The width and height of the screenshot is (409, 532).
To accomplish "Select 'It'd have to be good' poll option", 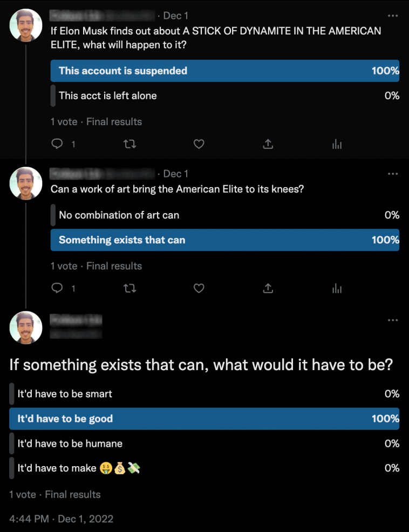I will coord(204,419).
